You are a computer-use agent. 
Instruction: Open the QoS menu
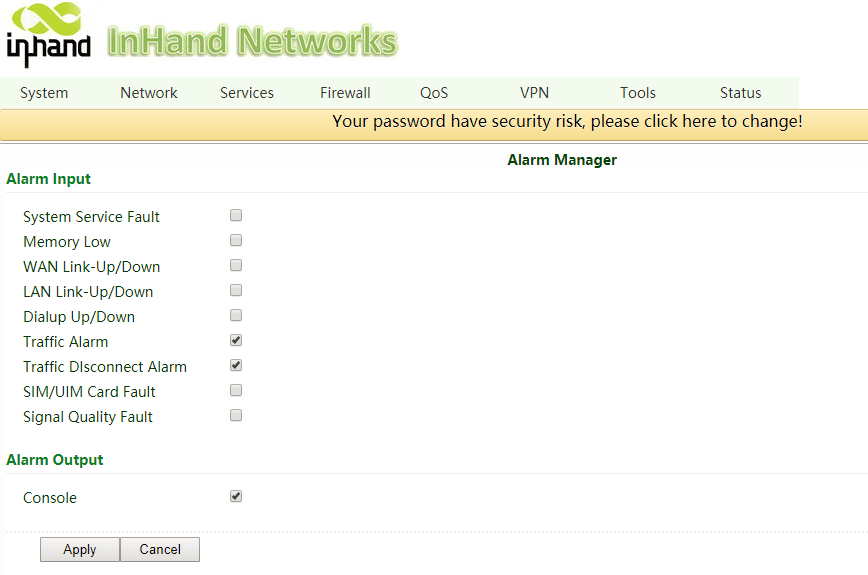tap(434, 93)
